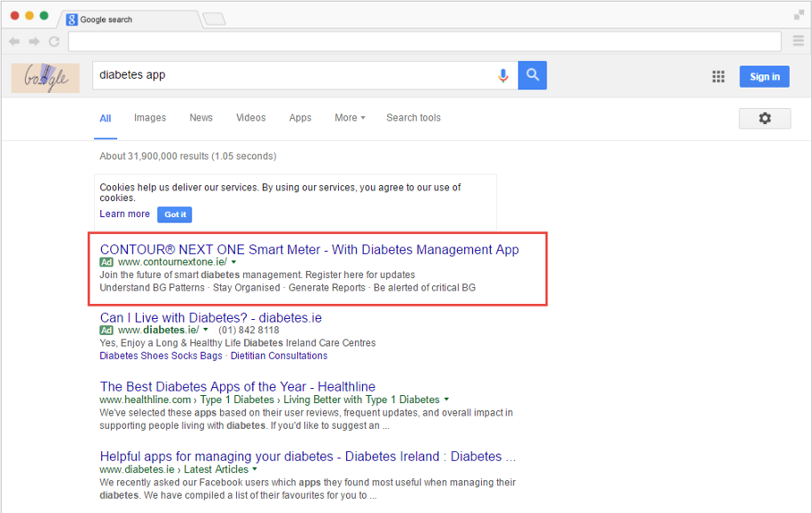Open Learn more about cookies
Screen dimensions: 812x513
pyautogui.click(x=125, y=214)
